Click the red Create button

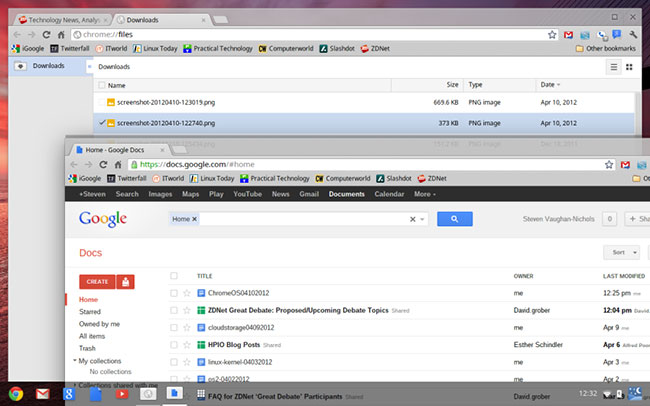click(96, 282)
